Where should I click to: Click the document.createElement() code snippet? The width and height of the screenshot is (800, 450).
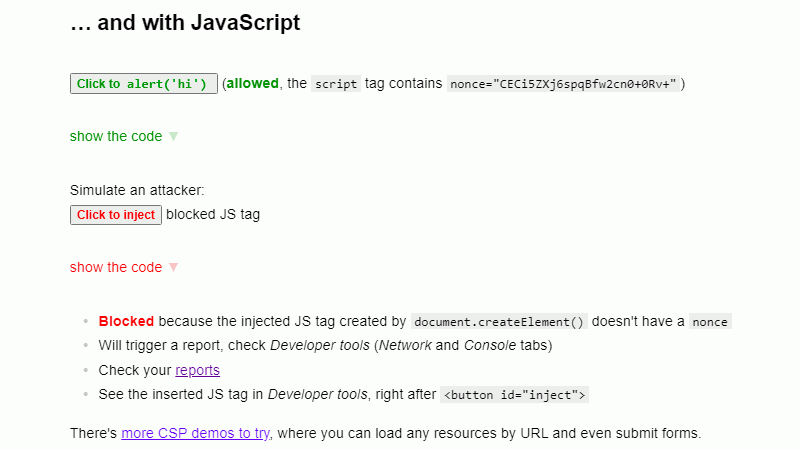tap(499, 322)
